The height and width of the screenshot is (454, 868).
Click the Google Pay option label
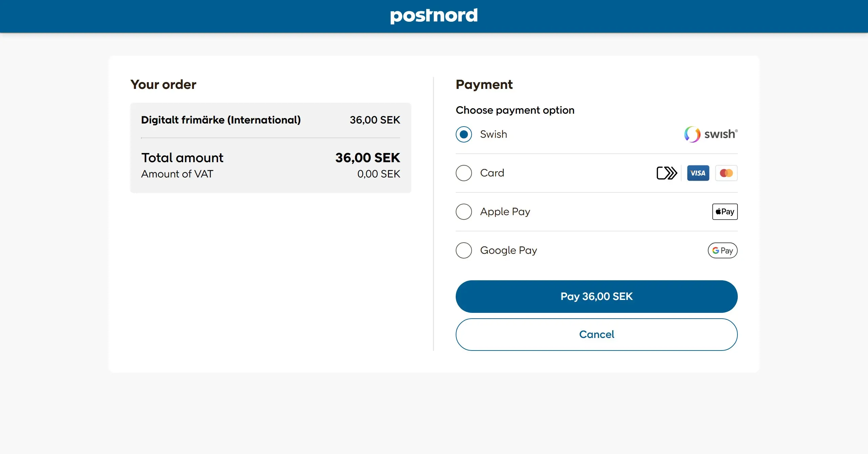pos(508,250)
